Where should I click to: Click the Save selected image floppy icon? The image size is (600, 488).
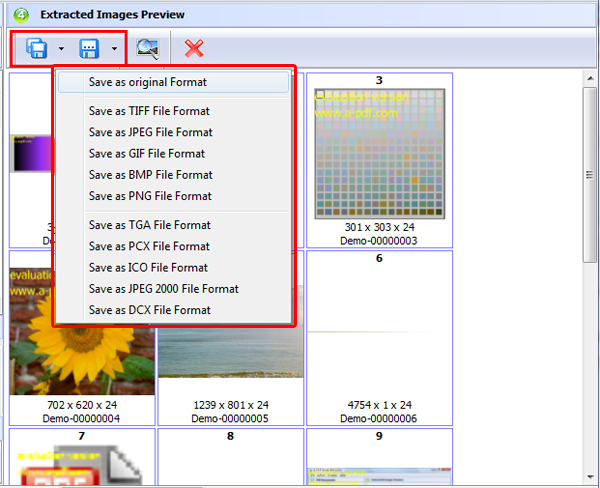click(89, 48)
